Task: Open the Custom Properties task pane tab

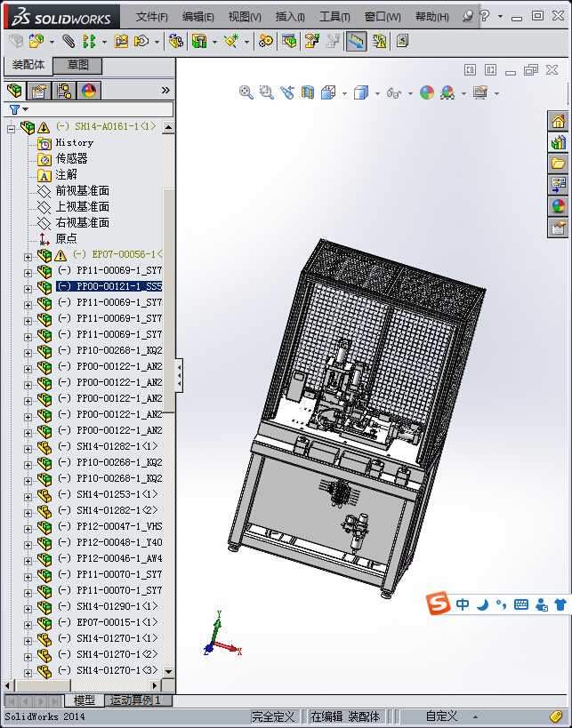Action: 558,228
